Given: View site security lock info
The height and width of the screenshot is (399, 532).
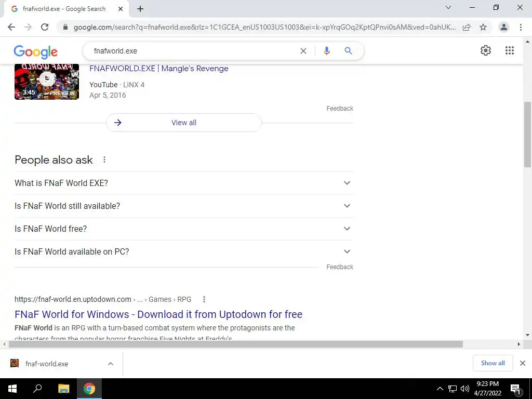Looking at the screenshot, I should pos(65,27).
